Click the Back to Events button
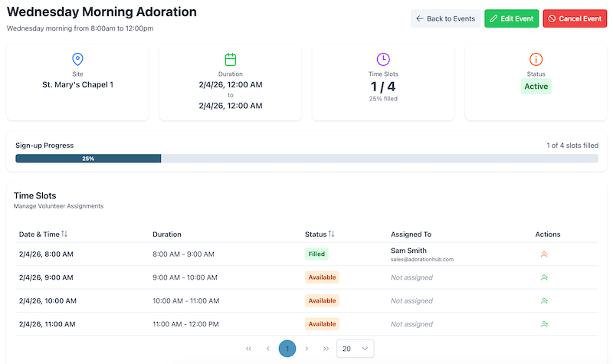The image size is (613, 364). click(x=446, y=18)
